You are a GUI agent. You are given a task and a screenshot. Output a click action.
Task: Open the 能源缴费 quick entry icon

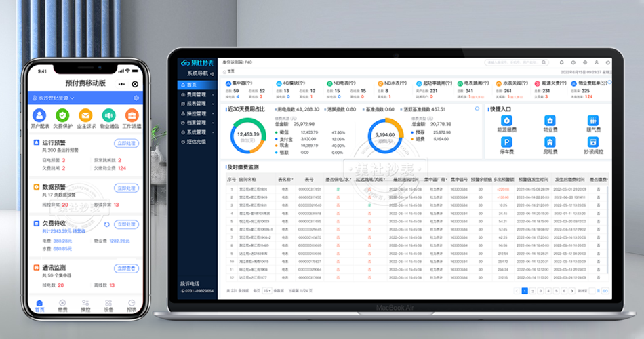coord(507,119)
